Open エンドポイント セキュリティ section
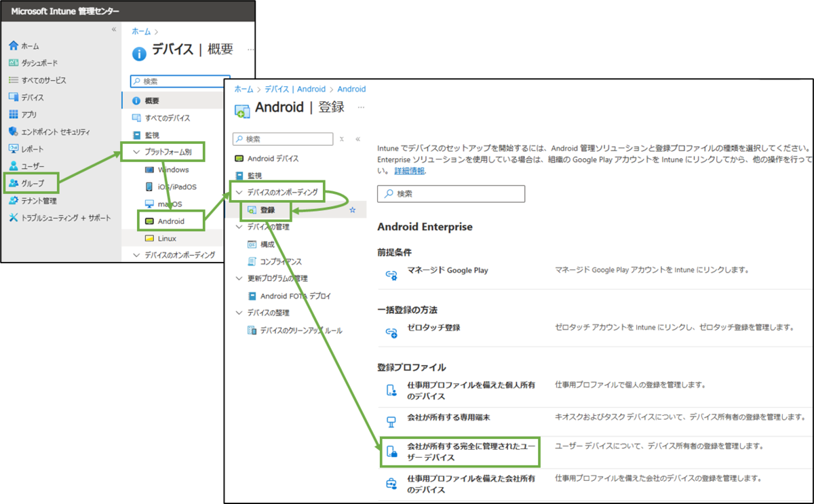The height and width of the screenshot is (504, 814). [49, 132]
